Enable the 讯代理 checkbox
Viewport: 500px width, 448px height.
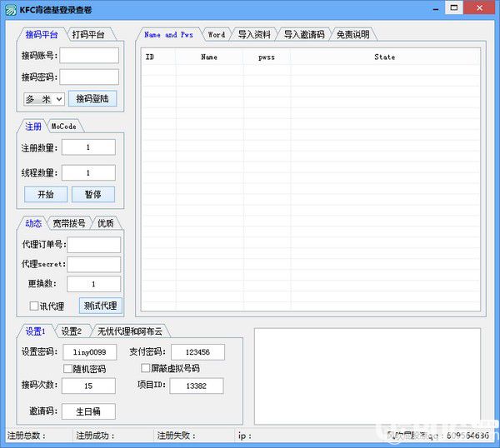pos(34,306)
